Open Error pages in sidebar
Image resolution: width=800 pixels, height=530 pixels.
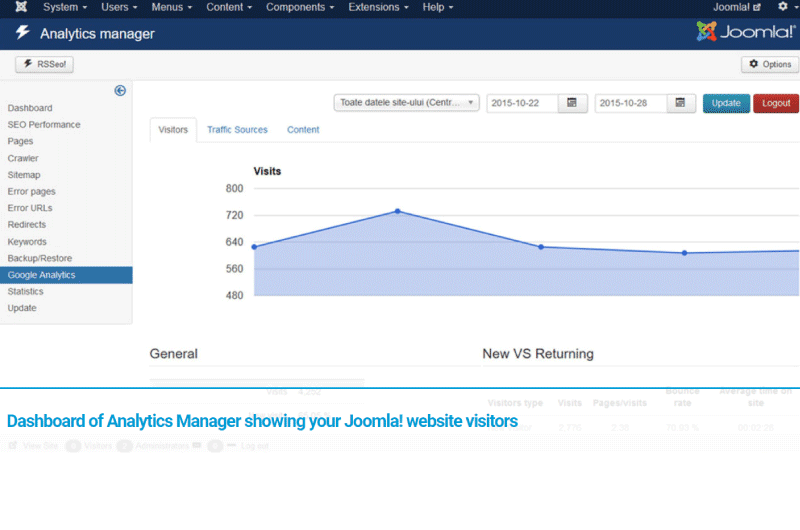point(32,191)
